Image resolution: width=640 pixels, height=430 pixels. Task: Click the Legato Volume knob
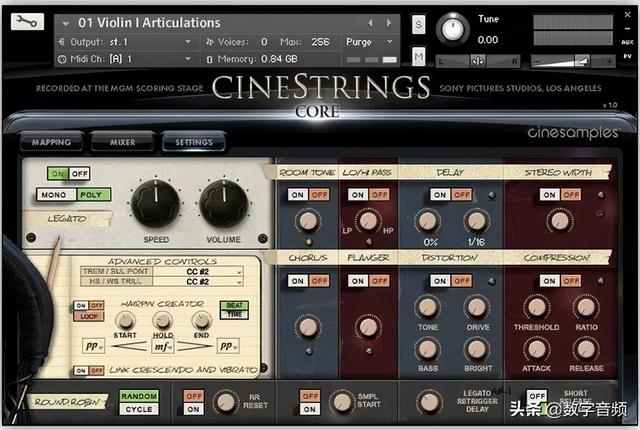pos(224,204)
